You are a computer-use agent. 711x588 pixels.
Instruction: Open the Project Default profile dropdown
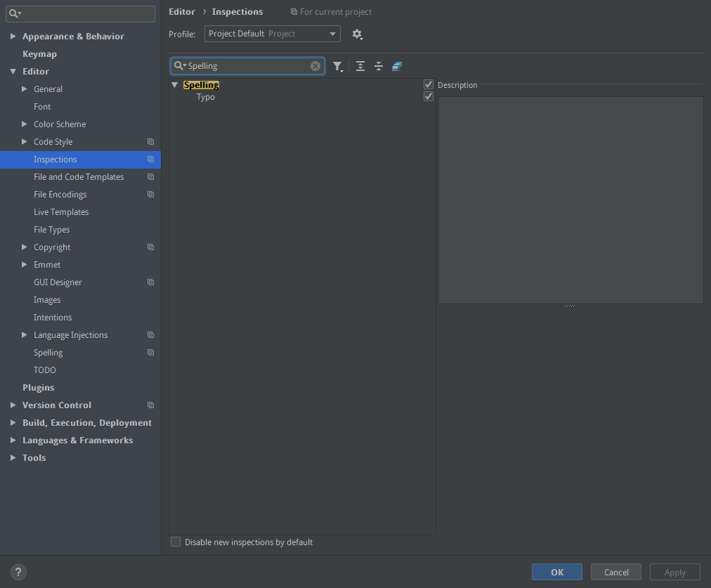point(273,34)
